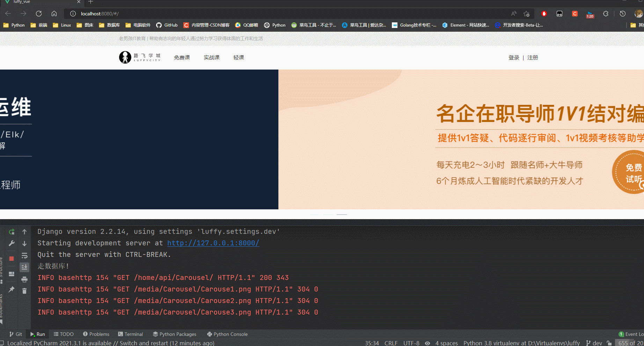The height and width of the screenshot is (346, 644).
Task: Open the Event Log button
Action: (x=631, y=334)
